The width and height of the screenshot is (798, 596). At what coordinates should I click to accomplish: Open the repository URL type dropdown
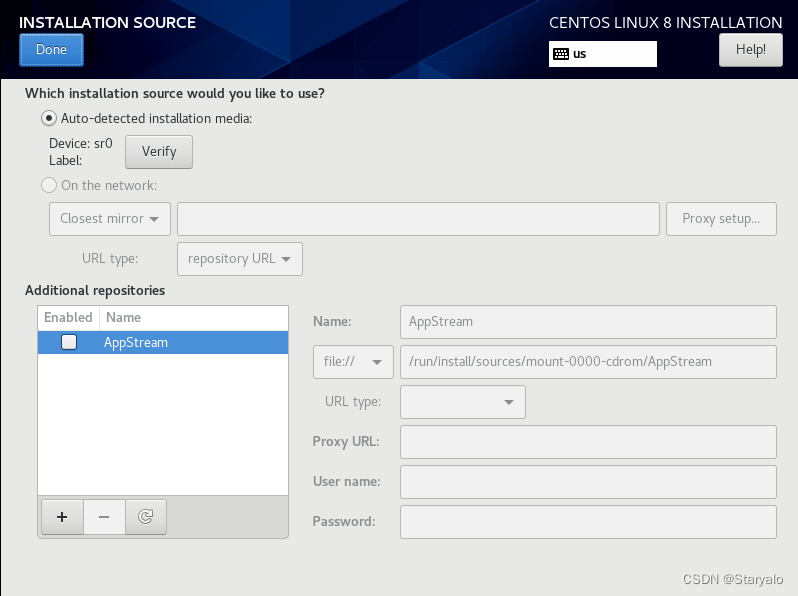point(240,259)
